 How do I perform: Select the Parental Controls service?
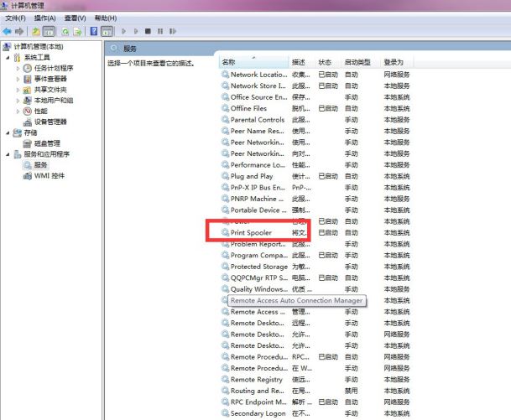(258, 120)
